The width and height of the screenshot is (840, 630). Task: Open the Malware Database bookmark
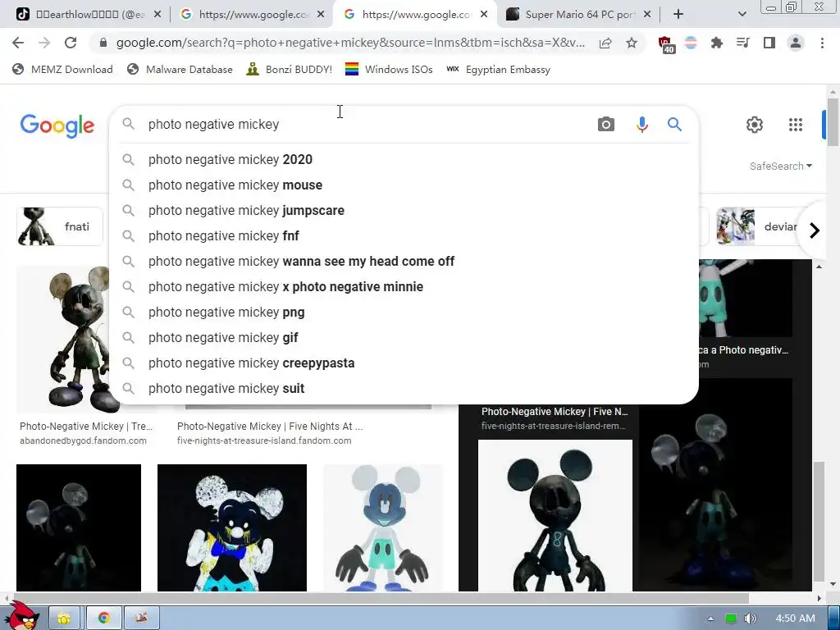click(x=180, y=69)
